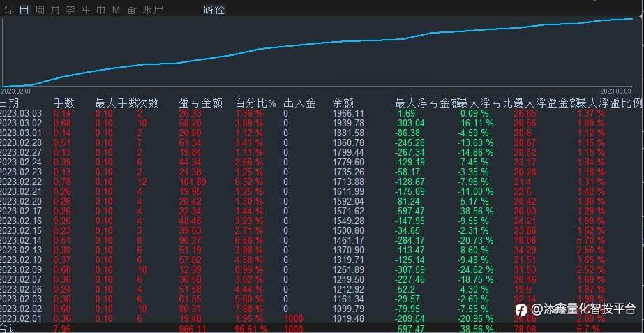
Task: Click total lots value 7.95
Action: [62, 329]
